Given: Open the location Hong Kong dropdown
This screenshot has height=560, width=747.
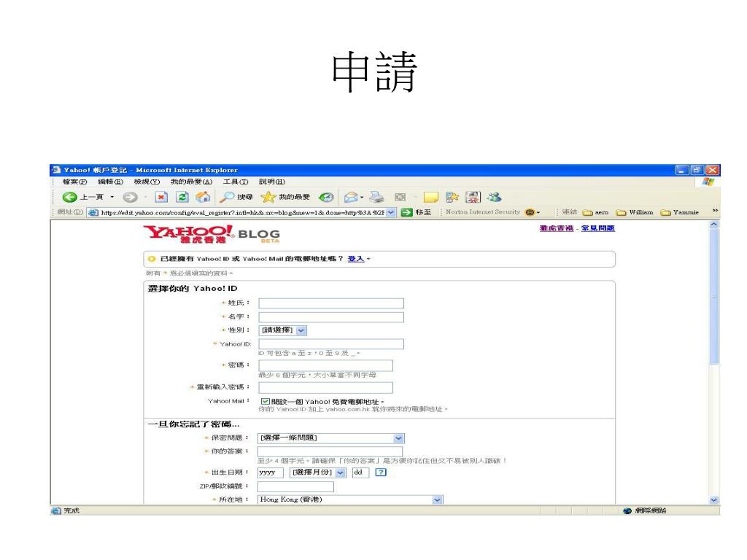Looking at the screenshot, I should (350, 499).
